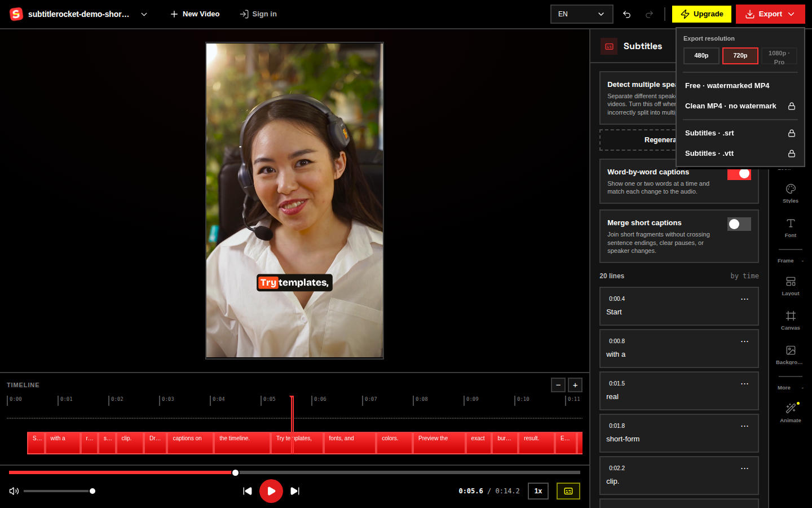Open the Layout panel in sidebar
The image size is (812, 508).
(791, 286)
